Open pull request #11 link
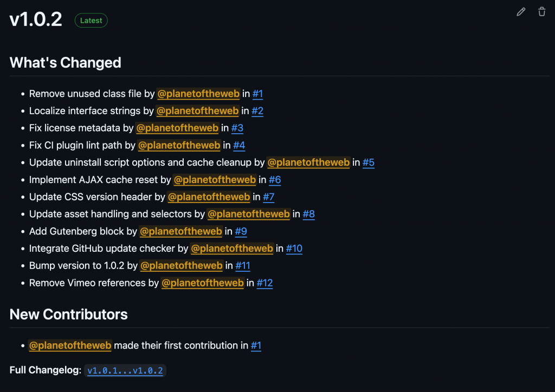 (x=243, y=265)
